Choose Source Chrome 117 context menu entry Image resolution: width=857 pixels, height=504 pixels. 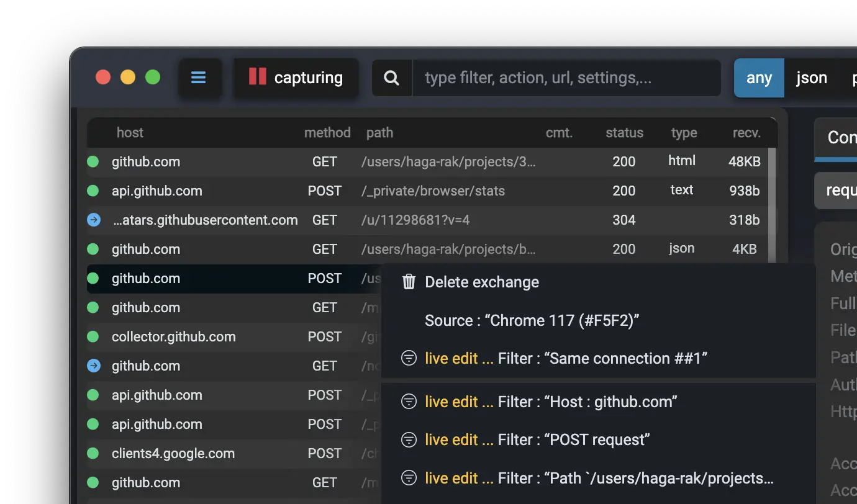[x=532, y=320]
